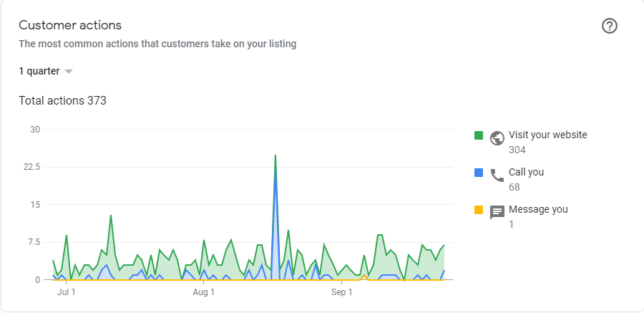Screen dimensions: 644x313
Task: Open the help question mark icon
Action: (610, 26)
